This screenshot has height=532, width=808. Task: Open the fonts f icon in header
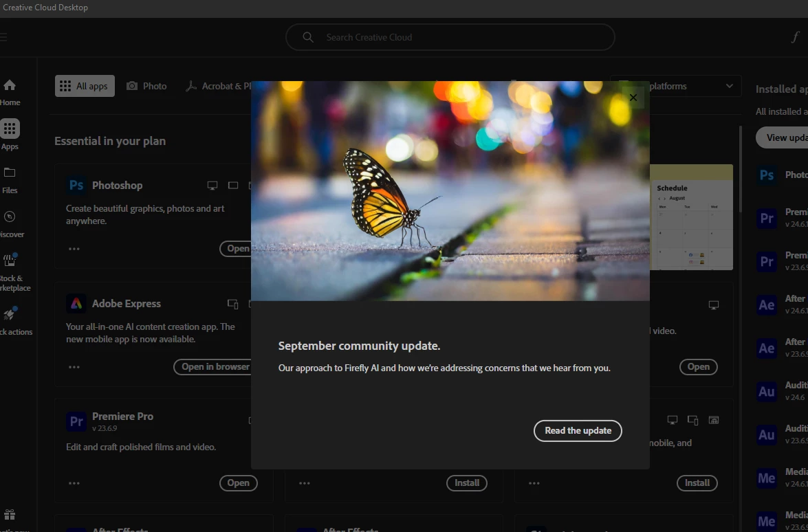(795, 37)
